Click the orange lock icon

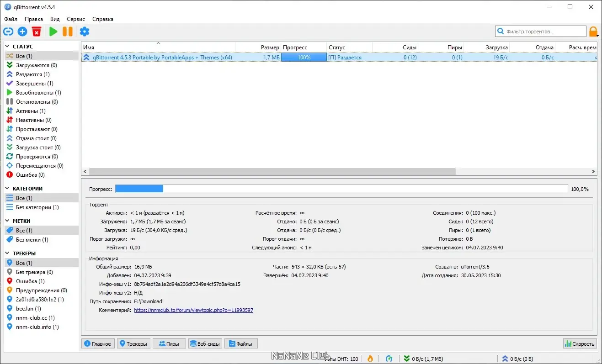coord(593,32)
